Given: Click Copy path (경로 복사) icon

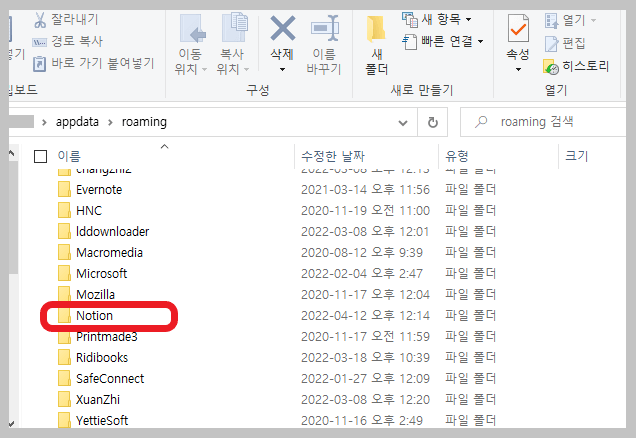Looking at the screenshot, I should (x=39, y=42).
